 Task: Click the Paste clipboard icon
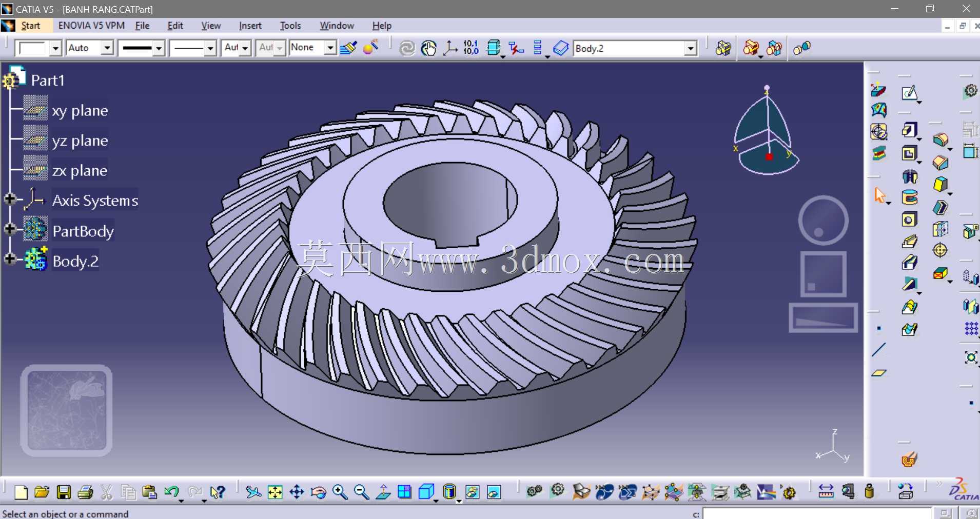149,492
